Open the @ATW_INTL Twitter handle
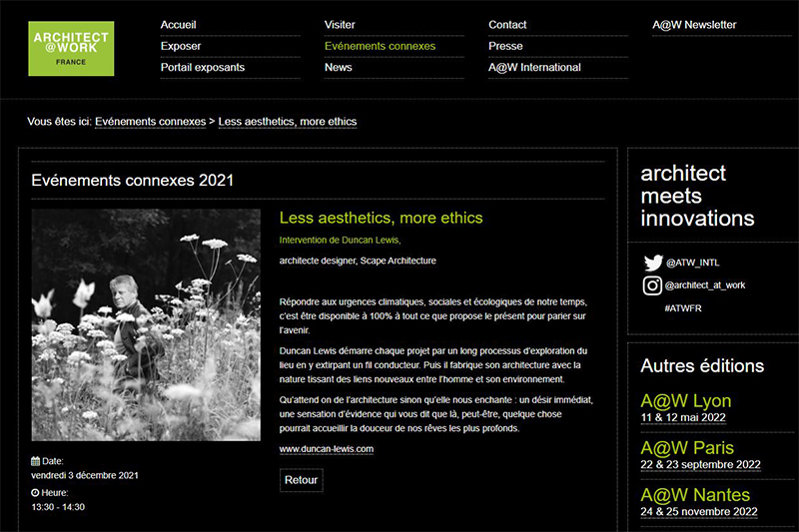This screenshot has width=799, height=532. [x=693, y=263]
